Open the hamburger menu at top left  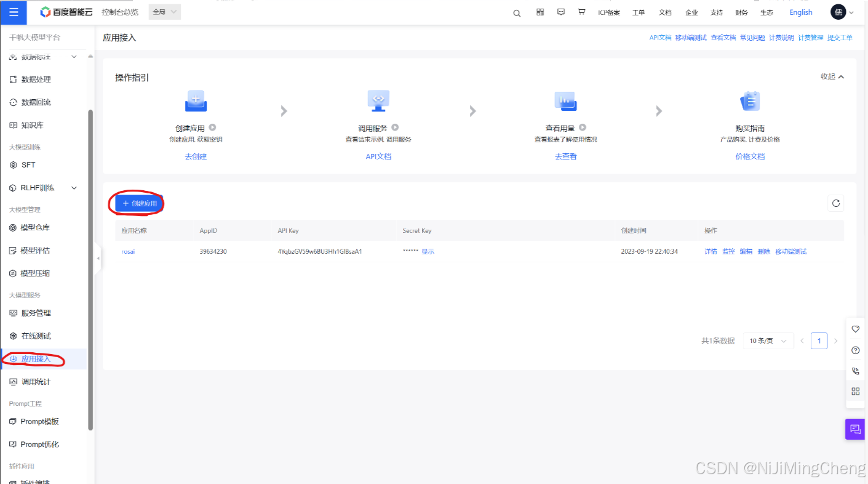(14, 12)
